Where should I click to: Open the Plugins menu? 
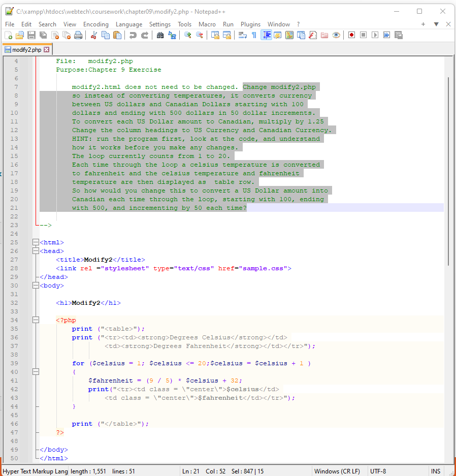[250, 24]
